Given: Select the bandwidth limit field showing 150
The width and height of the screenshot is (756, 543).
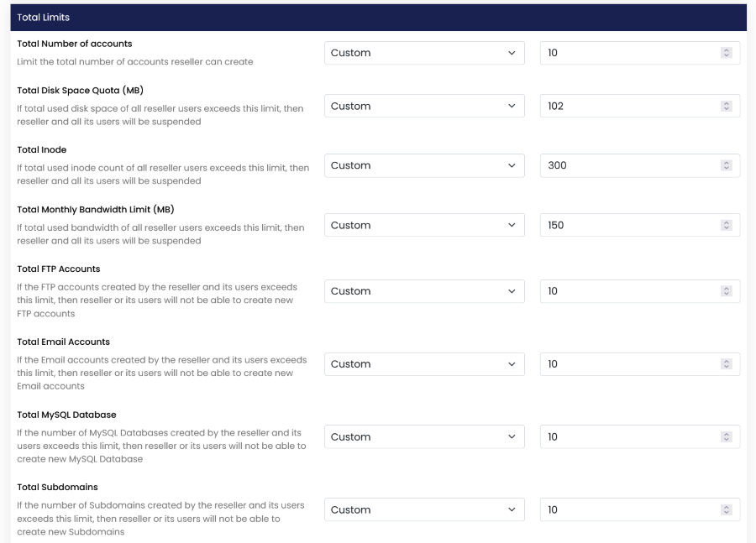Looking at the screenshot, I should pos(630,226).
